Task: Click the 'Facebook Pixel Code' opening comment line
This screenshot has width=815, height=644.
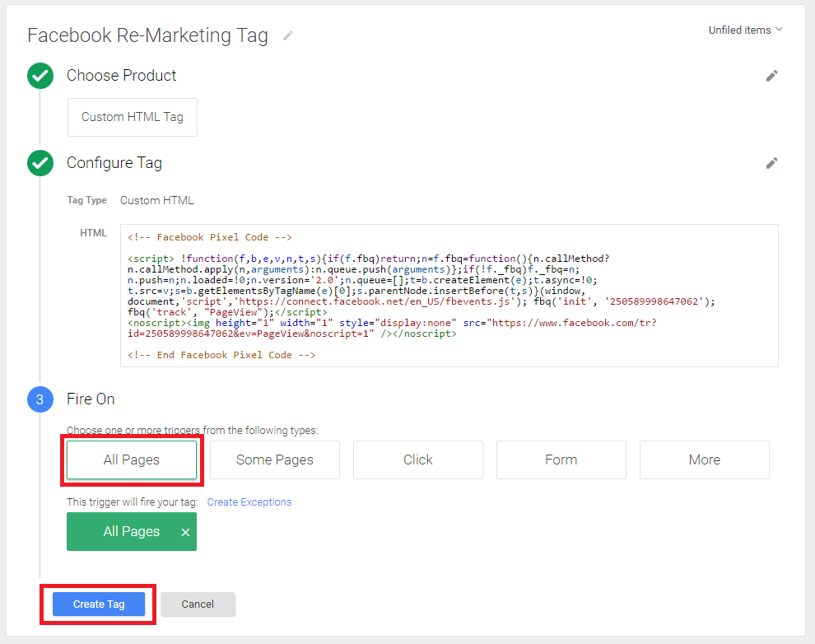Action: pyautogui.click(x=210, y=237)
